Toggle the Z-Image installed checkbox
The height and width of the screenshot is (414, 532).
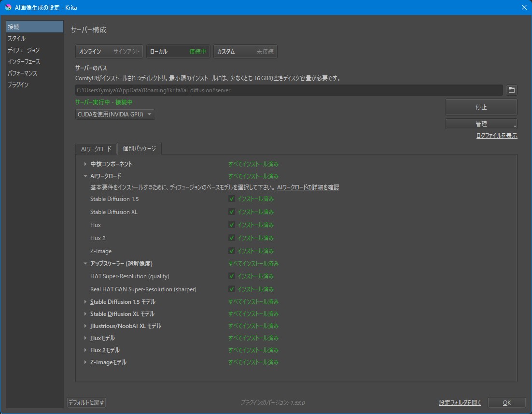pos(232,251)
